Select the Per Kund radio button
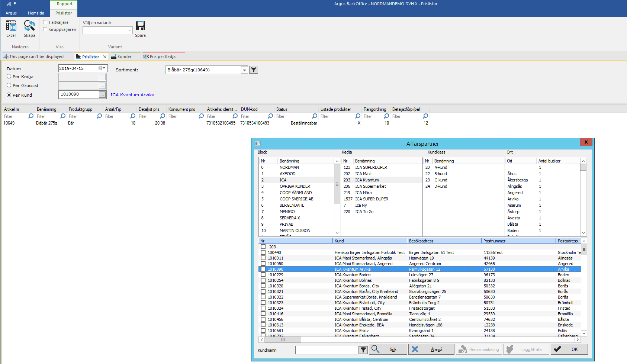 [x=9, y=95]
